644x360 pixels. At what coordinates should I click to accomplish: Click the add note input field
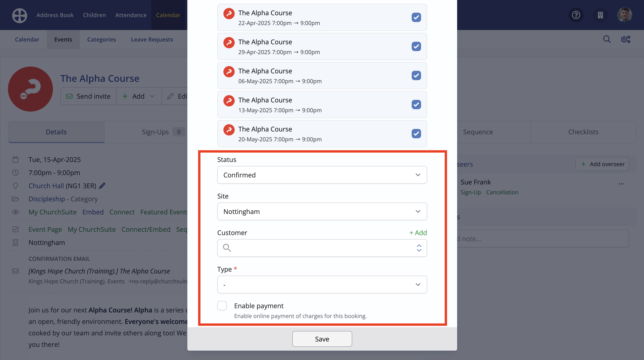(x=543, y=239)
